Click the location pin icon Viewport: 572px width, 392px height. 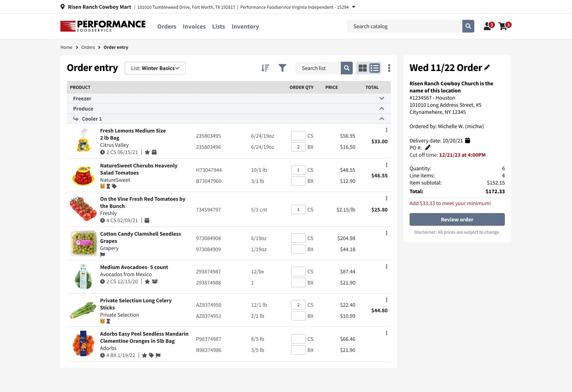coord(62,7)
